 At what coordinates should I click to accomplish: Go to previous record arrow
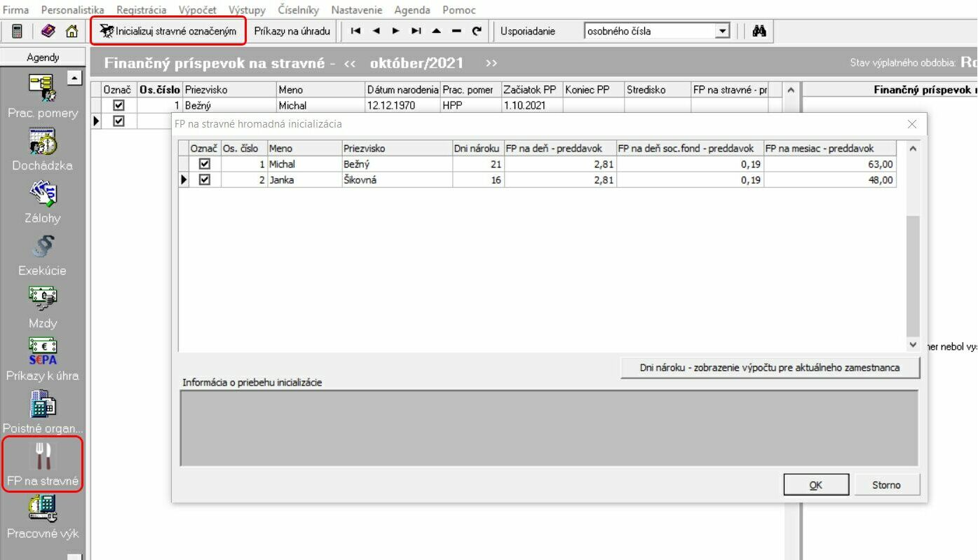376,31
